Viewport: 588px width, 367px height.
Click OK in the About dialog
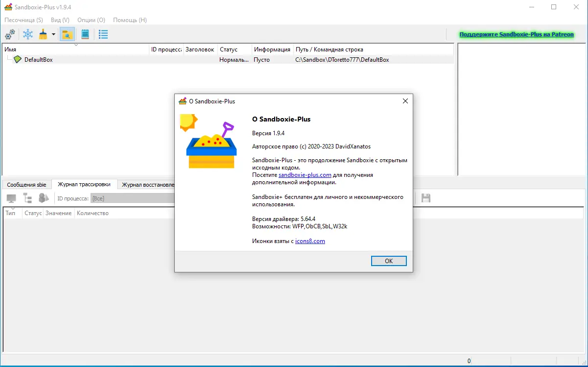(389, 261)
